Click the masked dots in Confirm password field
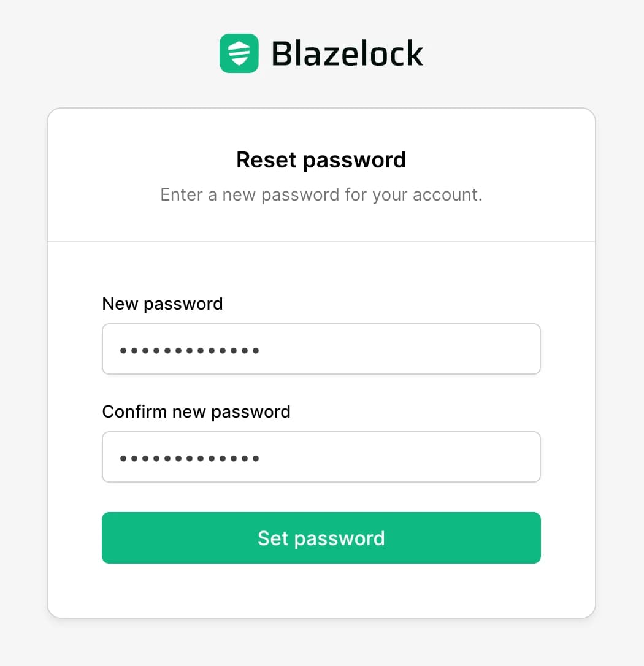This screenshot has height=666, width=644. pos(188,456)
